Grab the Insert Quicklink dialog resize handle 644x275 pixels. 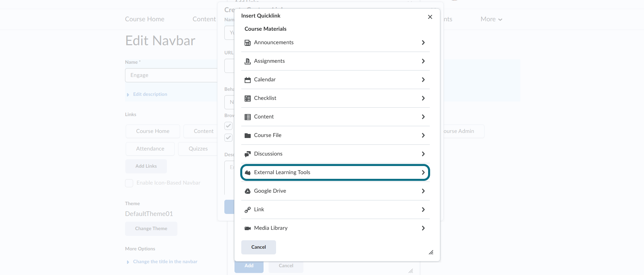click(x=431, y=252)
